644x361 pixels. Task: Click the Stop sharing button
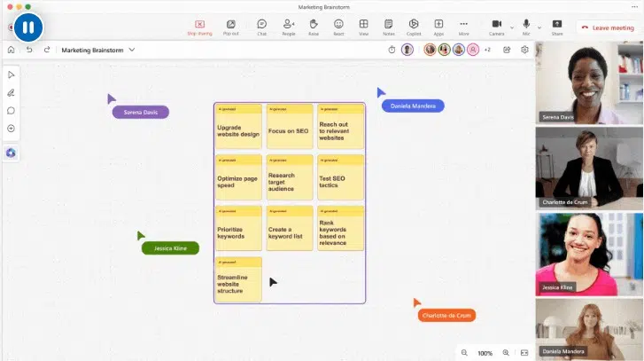click(x=199, y=27)
